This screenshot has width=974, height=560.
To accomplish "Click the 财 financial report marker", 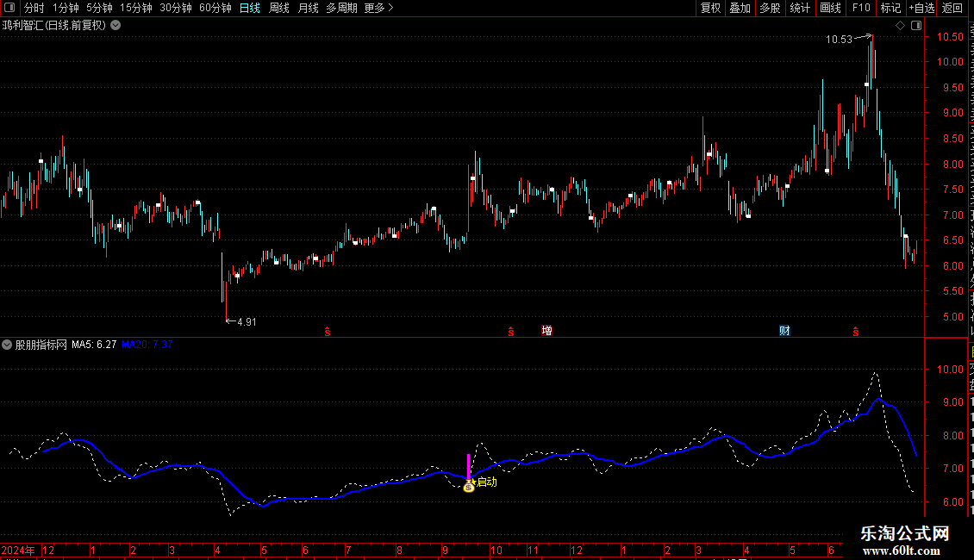I will 784,331.
